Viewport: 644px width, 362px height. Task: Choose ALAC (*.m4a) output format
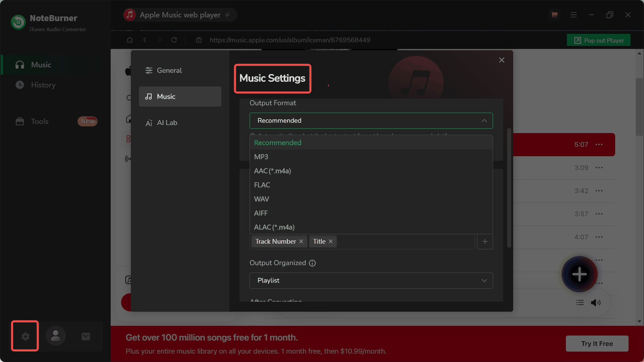371,227
